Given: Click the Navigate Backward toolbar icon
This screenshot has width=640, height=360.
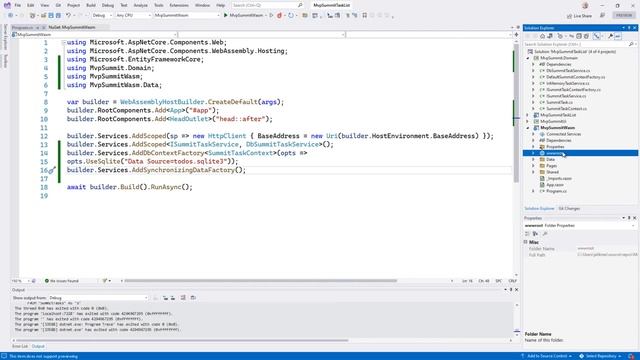Looking at the screenshot, I should click(10, 15).
